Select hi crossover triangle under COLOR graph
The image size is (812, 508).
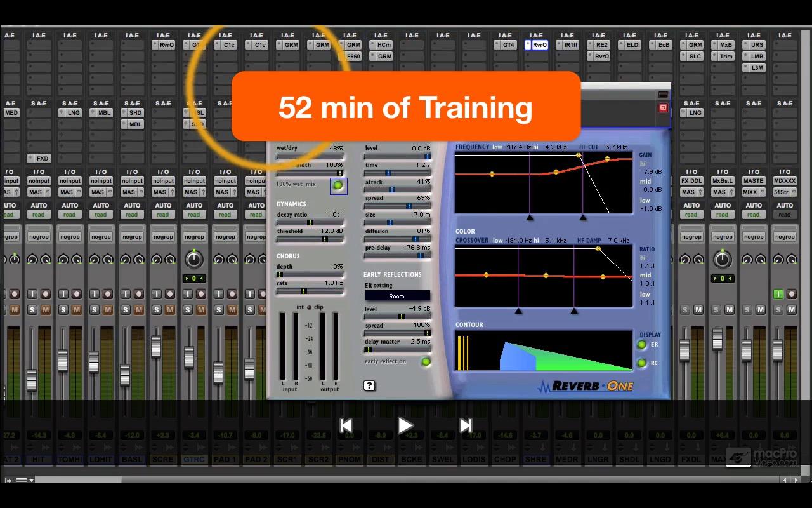point(574,311)
